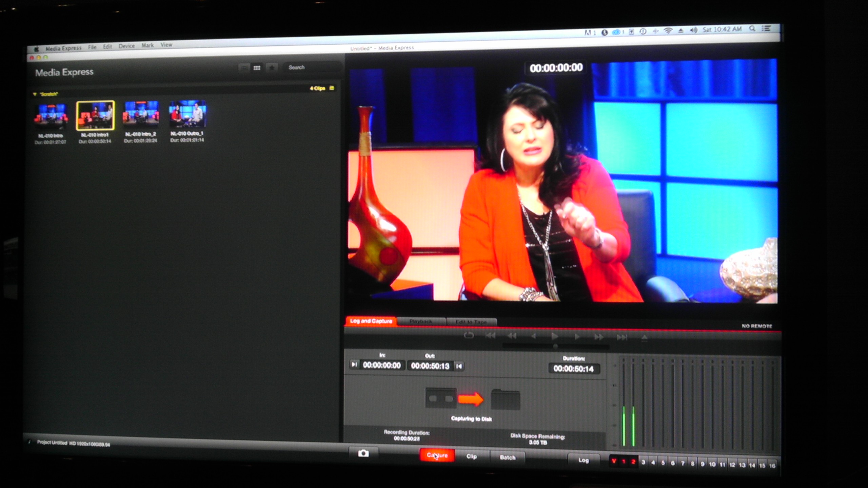Open the Mark menu
The height and width of the screenshot is (488, 868).
[147, 45]
